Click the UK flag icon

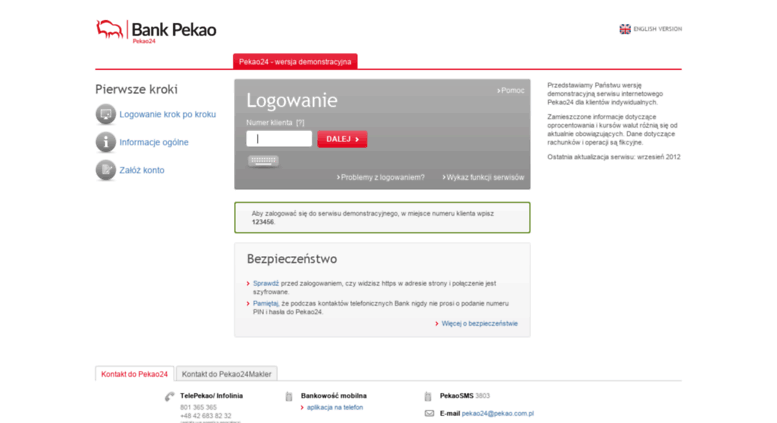point(625,29)
